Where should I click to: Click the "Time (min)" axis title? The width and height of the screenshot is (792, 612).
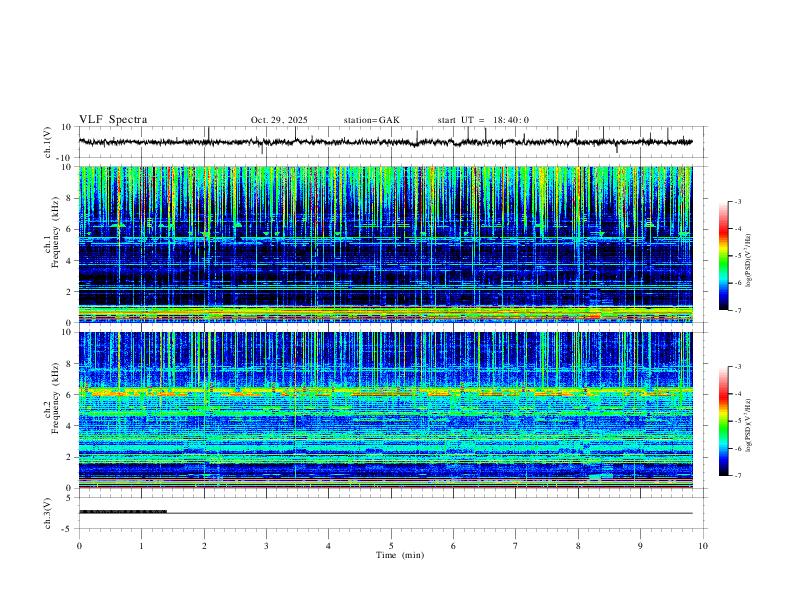point(400,555)
